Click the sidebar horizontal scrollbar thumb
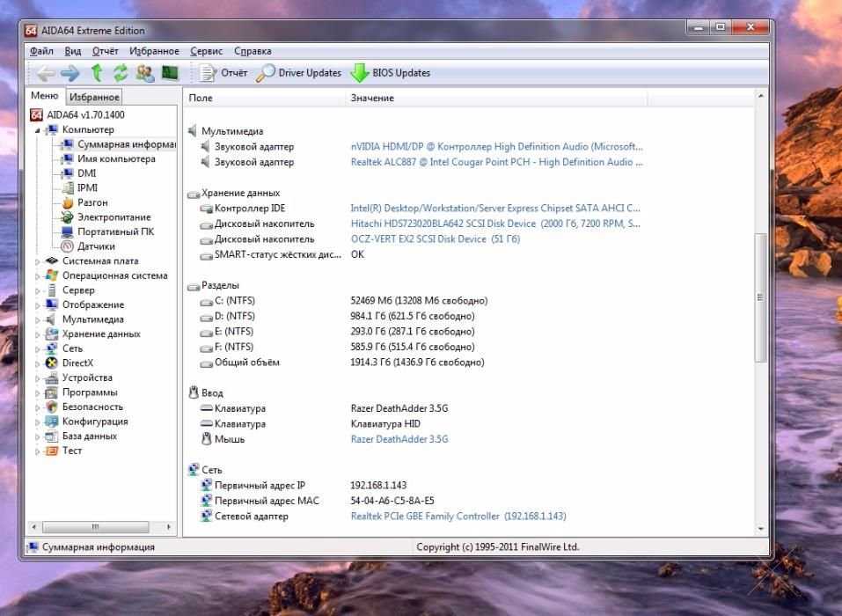842x616 pixels. pos(95,527)
